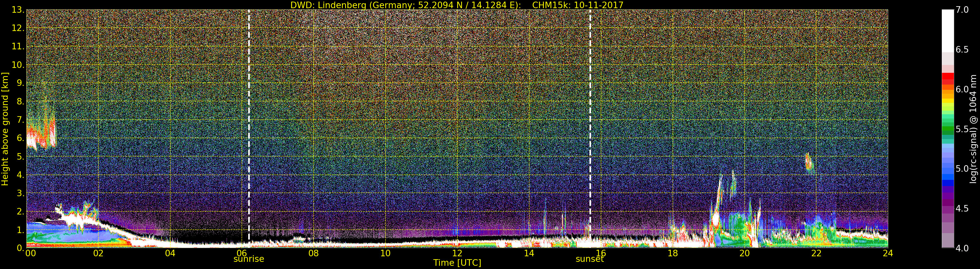
Task: Click the '10.' height axis tick label
Action: 18,65
